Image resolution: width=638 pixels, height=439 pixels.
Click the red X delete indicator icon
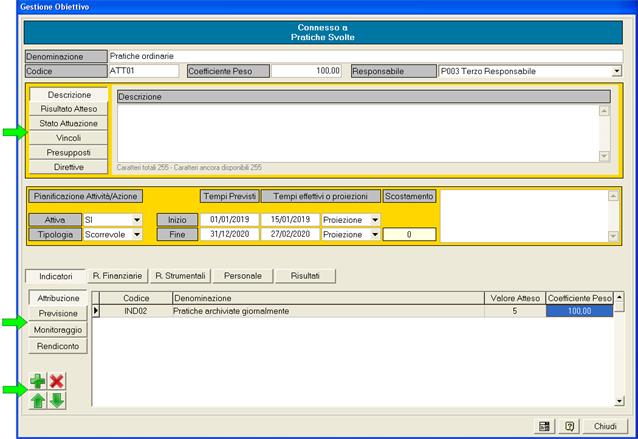pyautogui.click(x=57, y=382)
